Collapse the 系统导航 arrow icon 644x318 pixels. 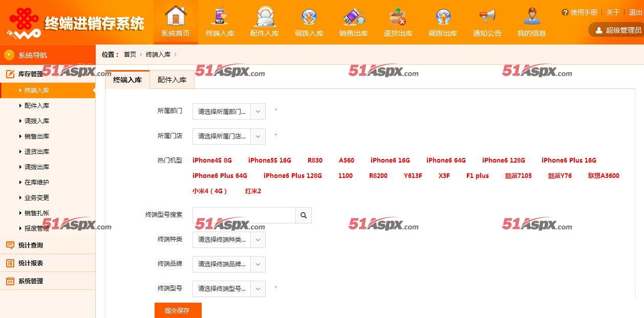pyautogui.click(x=9, y=55)
